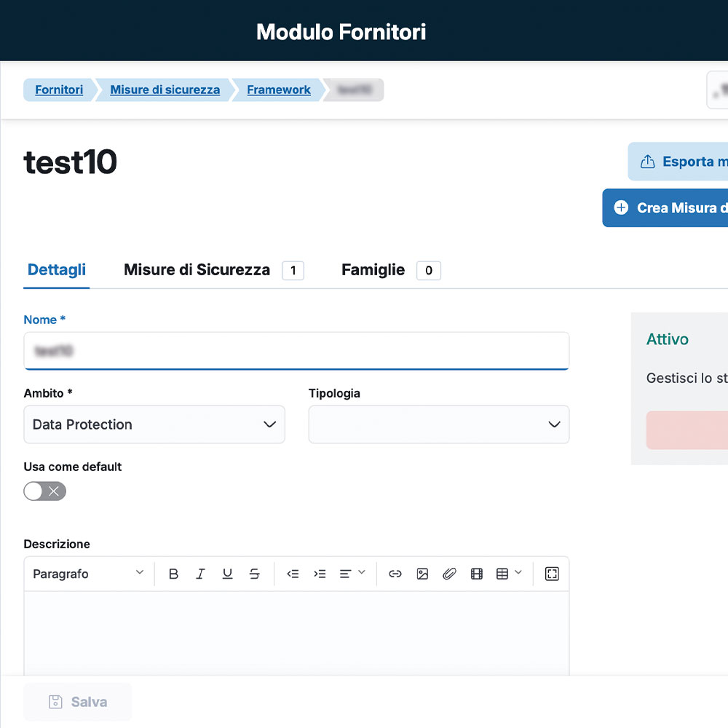Screen dimensions: 728x728
Task: Click the underline formatting icon
Action: coord(227,574)
